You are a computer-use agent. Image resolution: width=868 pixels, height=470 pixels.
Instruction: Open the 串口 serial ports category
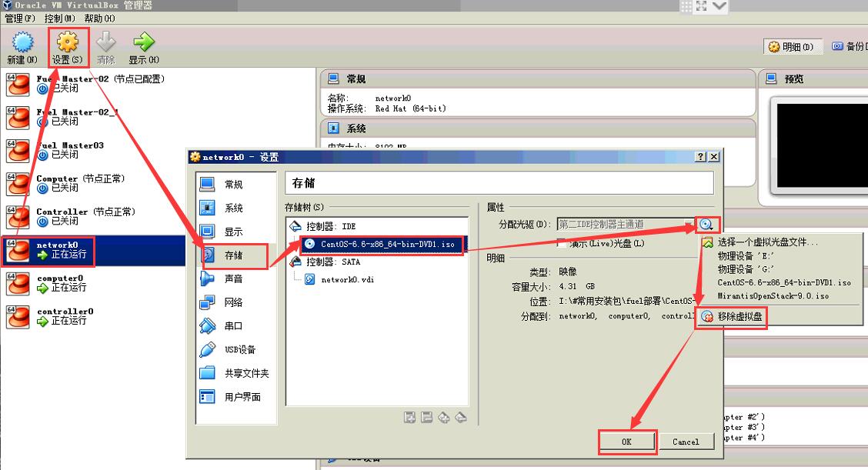click(x=236, y=326)
